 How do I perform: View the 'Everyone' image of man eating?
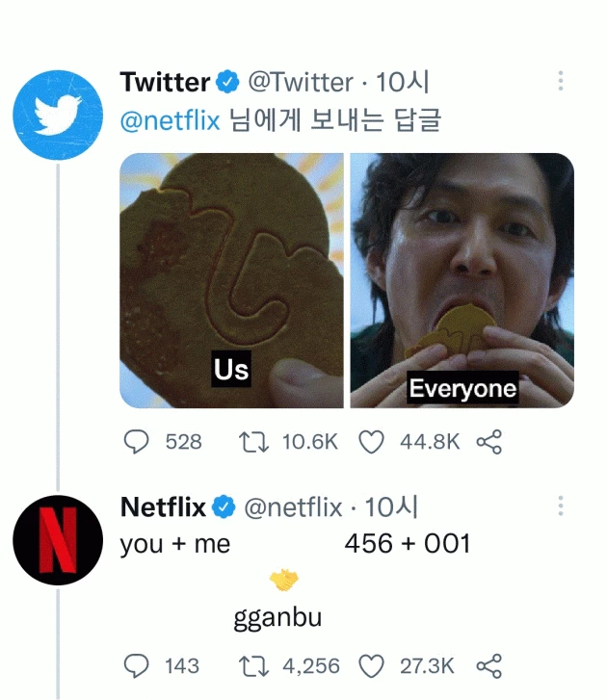[462, 280]
